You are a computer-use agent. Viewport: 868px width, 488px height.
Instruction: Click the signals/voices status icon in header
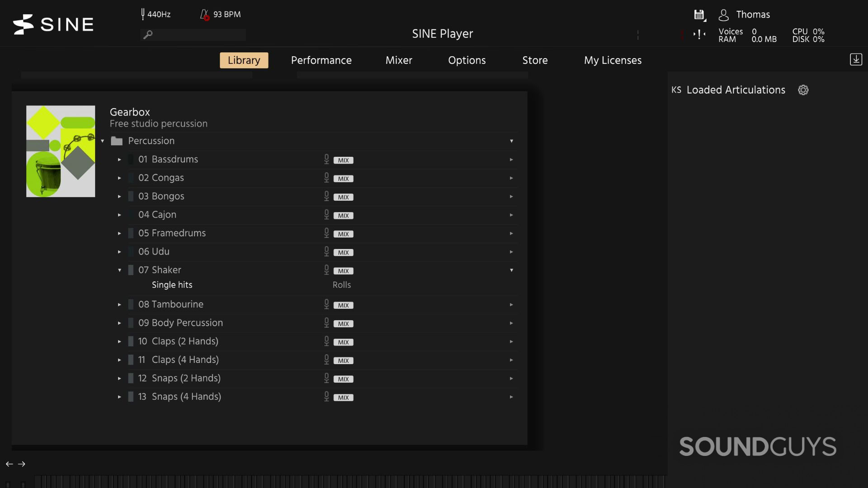[x=699, y=35]
